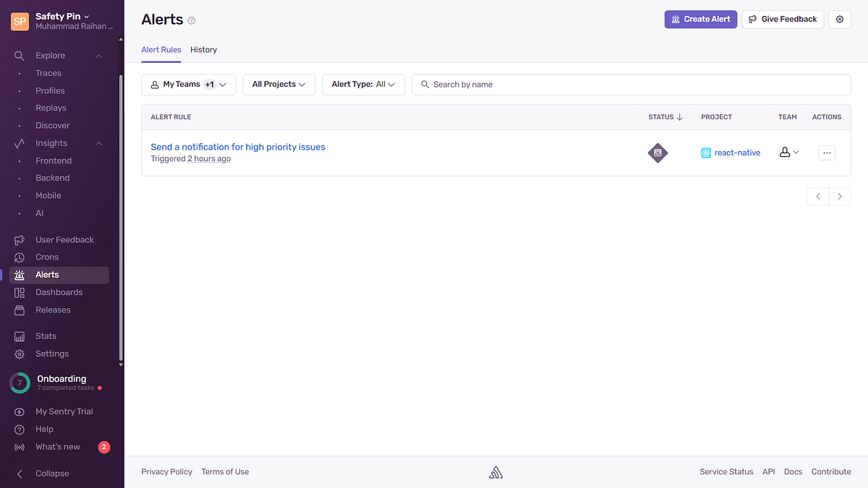Open the All Projects dropdown
868x488 pixels.
pos(278,84)
